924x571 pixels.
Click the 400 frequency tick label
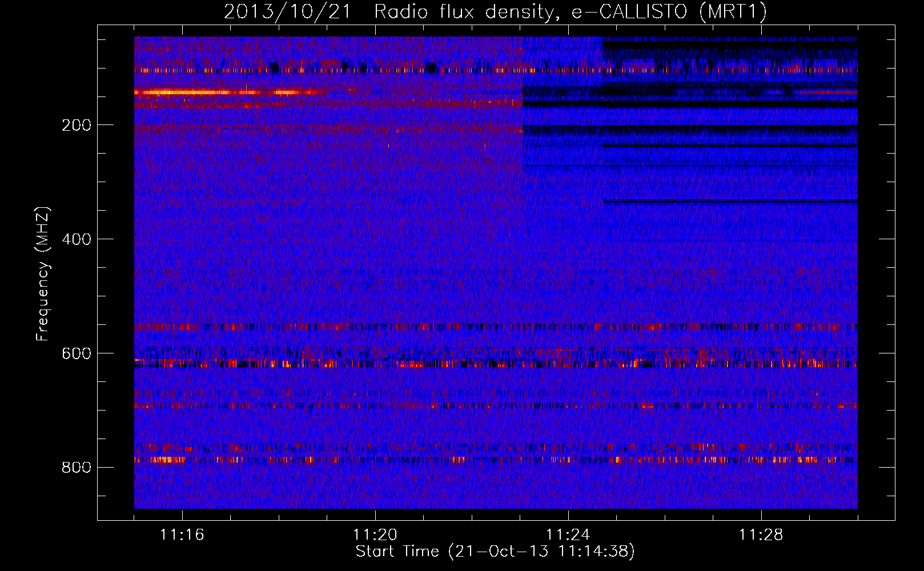tap(77, 239)
